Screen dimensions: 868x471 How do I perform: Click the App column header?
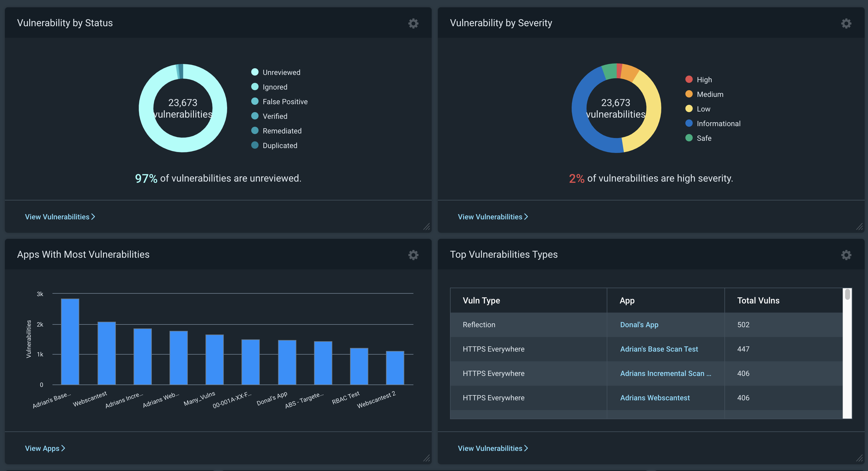pyautogui.click(x=627, y=300)
